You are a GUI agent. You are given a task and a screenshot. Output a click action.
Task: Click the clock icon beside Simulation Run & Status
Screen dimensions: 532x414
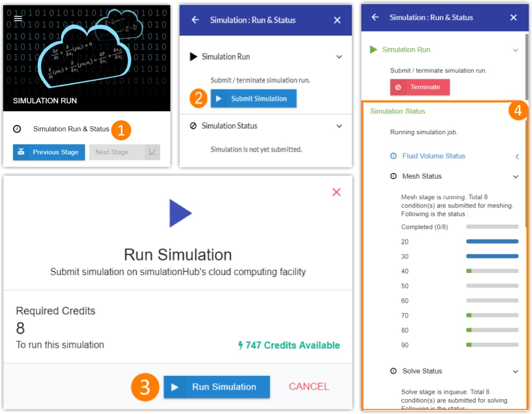17,129
